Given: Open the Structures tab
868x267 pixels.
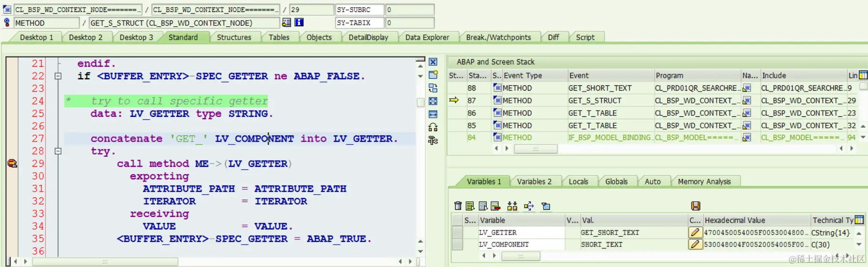Looking at the screenshot, I should click(234, 37).
